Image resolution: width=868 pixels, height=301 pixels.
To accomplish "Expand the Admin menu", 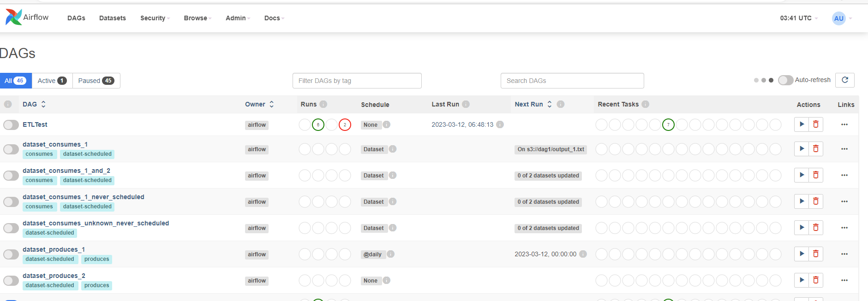I will tap(238, 18).
